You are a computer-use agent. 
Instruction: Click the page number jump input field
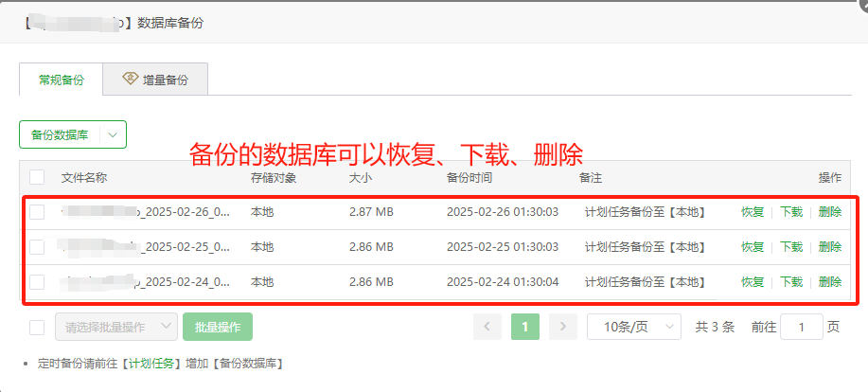[803, 327]
